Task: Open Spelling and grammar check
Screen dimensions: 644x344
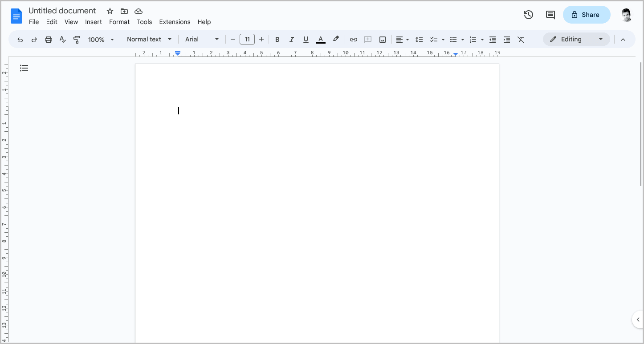Action: 62,39
